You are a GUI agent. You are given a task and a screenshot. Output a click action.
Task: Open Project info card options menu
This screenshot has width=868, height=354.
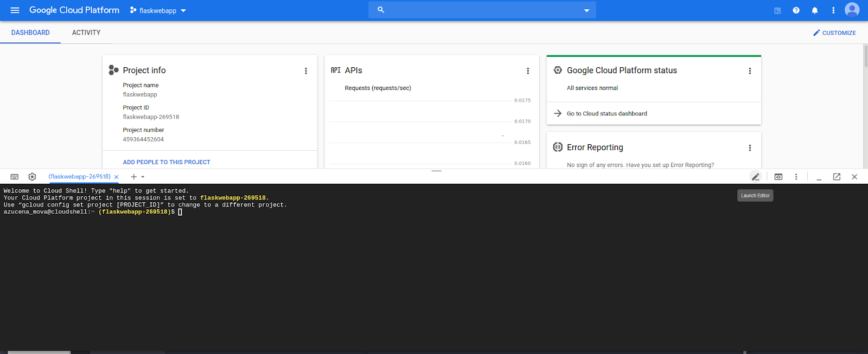click(x=306, y=71)
